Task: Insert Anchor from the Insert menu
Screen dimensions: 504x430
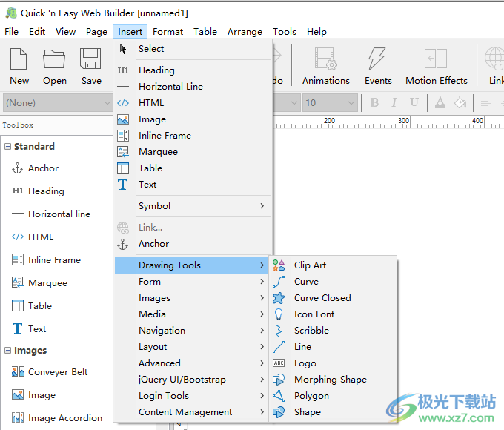Action: pos(193,244)
